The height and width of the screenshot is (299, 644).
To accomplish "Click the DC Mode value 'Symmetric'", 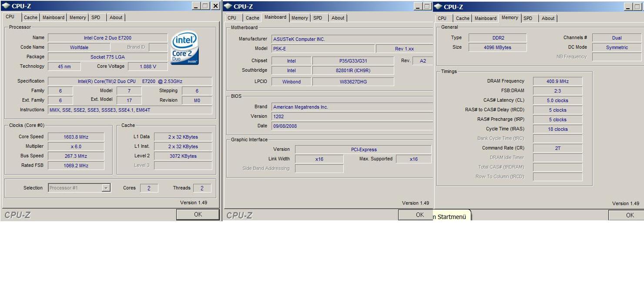I will point(617,47).
